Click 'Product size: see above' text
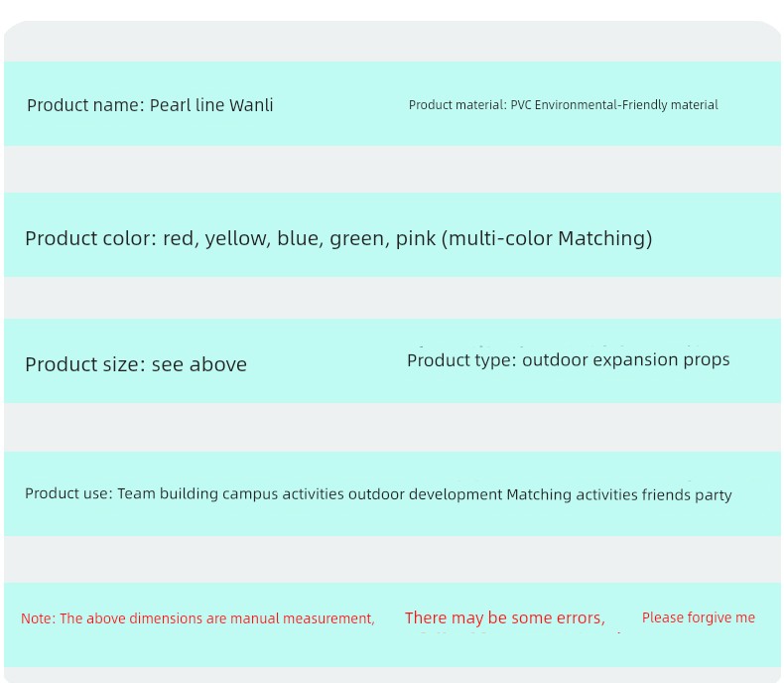The image size is (784, 683). point(136,364)
